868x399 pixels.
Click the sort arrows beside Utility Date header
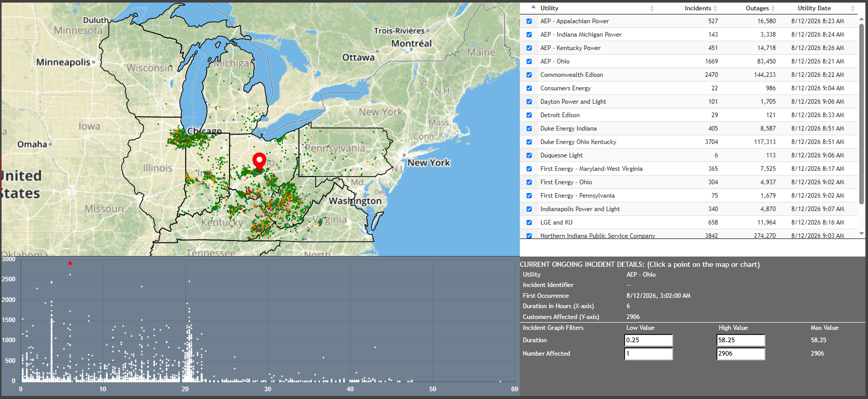[853, 8]
